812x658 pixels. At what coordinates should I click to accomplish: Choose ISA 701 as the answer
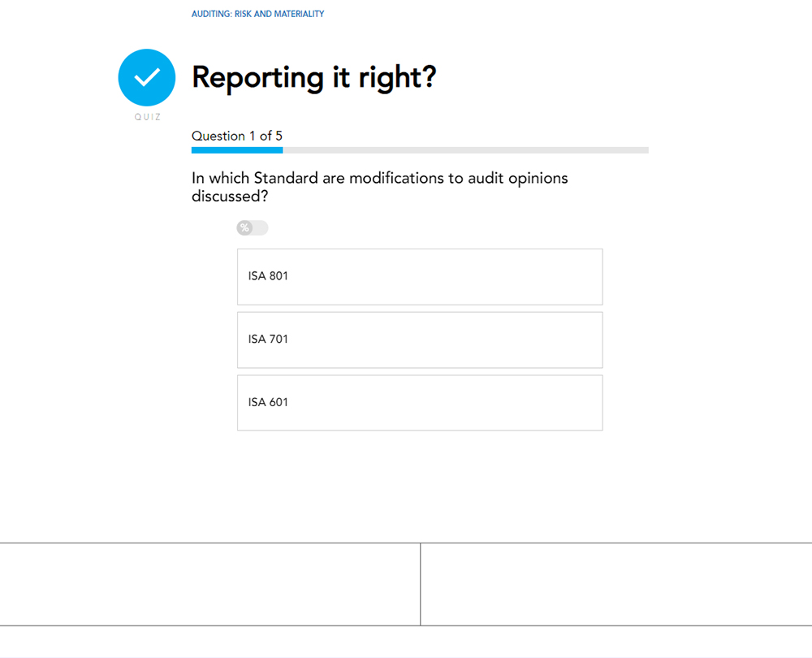click(420, 340)
